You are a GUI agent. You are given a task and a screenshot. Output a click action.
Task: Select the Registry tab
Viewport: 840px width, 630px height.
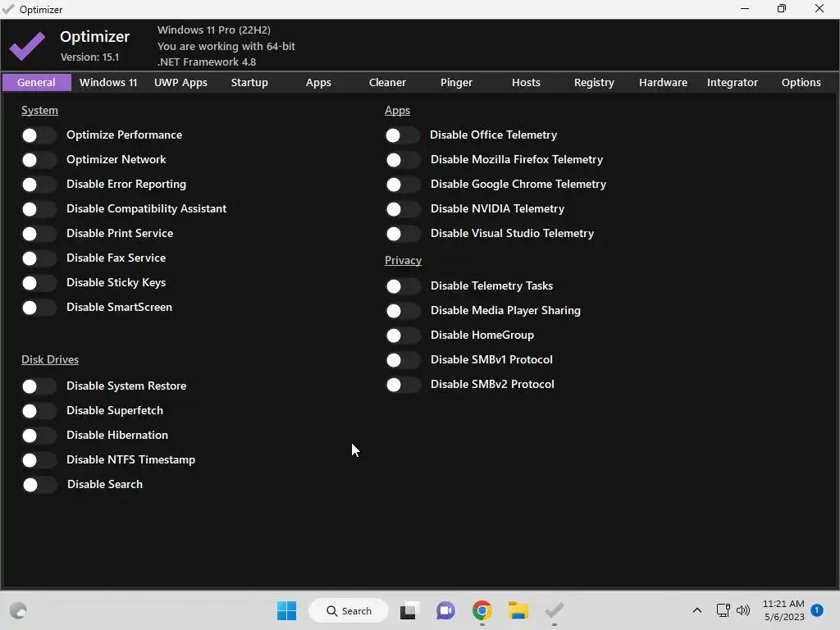coord(594,83)
